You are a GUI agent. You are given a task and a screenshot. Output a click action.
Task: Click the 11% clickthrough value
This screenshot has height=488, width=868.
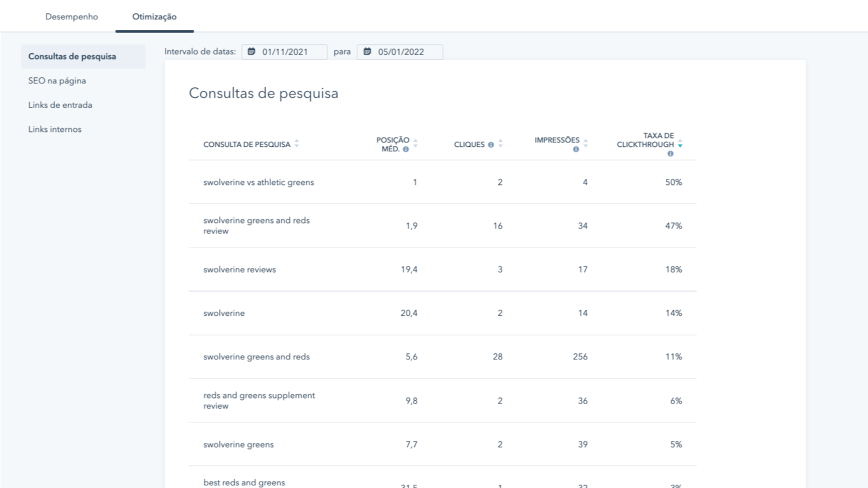(674, 357)
